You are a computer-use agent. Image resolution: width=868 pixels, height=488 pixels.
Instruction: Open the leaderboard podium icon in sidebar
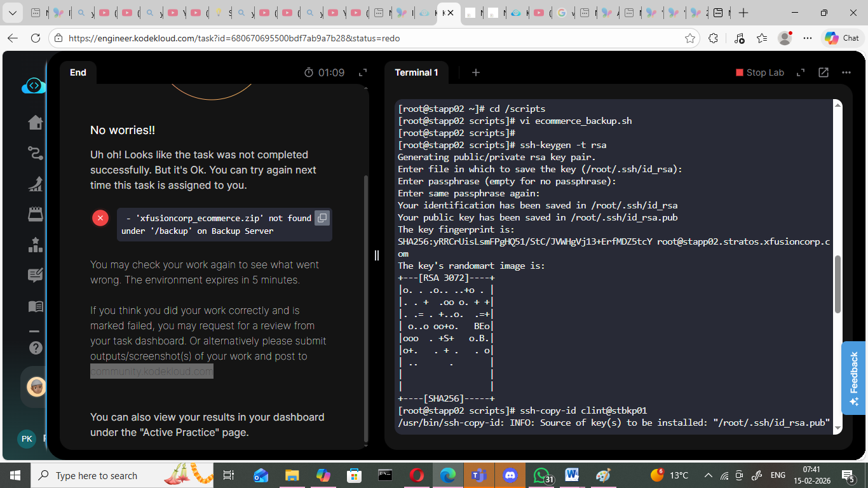(x=36, y=245)
